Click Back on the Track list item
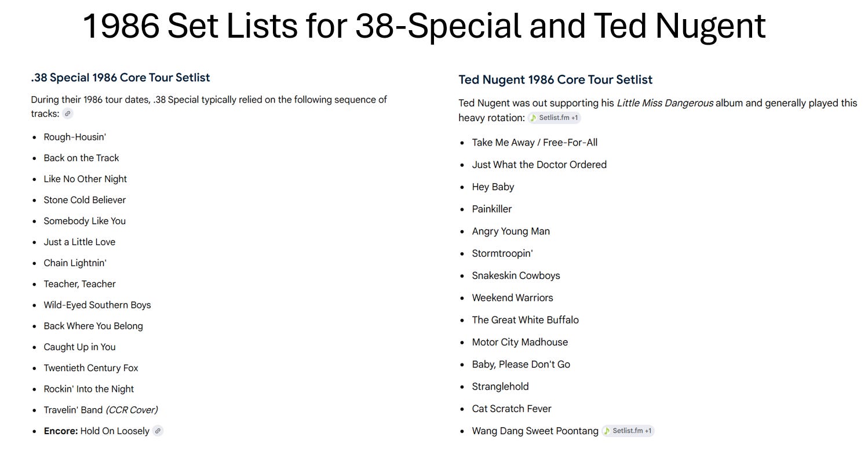Screen dimensions: 868x451 click(x=81, y=158)
